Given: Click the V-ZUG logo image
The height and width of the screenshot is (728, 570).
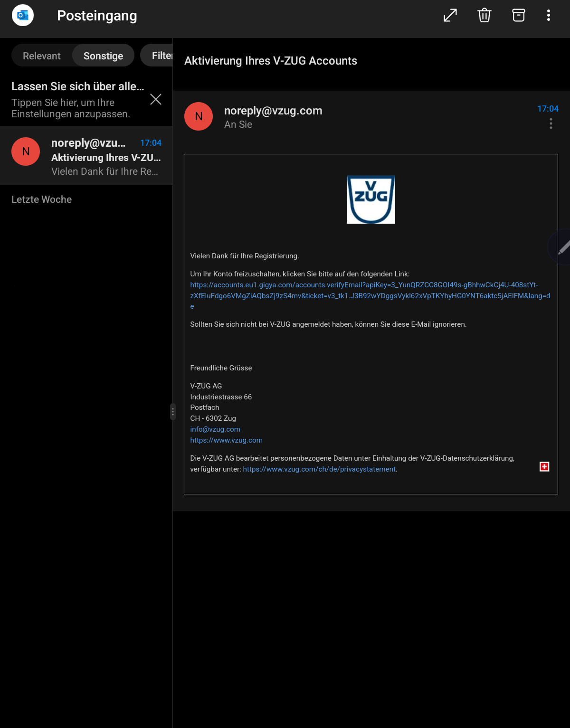Looking at the screenshot, I should (371, 199).
